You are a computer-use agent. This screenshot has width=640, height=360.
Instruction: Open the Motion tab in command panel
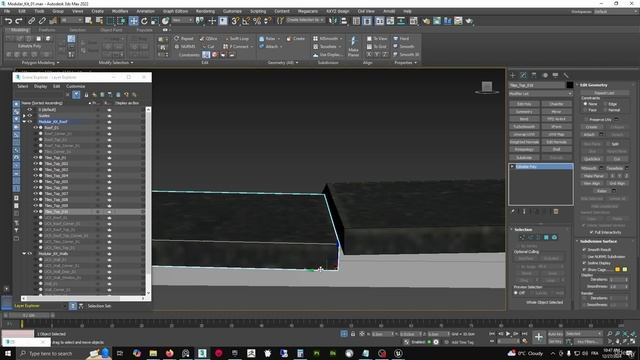(x=545, y=76)
